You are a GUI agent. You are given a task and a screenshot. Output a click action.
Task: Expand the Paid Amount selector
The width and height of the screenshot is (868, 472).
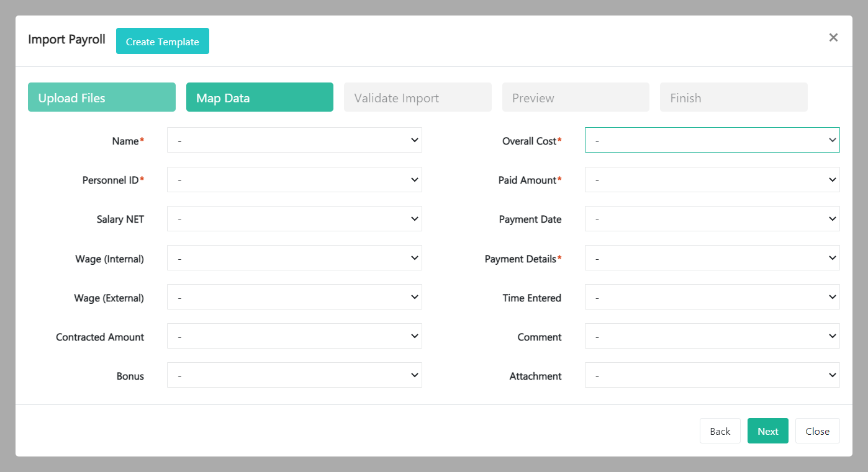712,179
